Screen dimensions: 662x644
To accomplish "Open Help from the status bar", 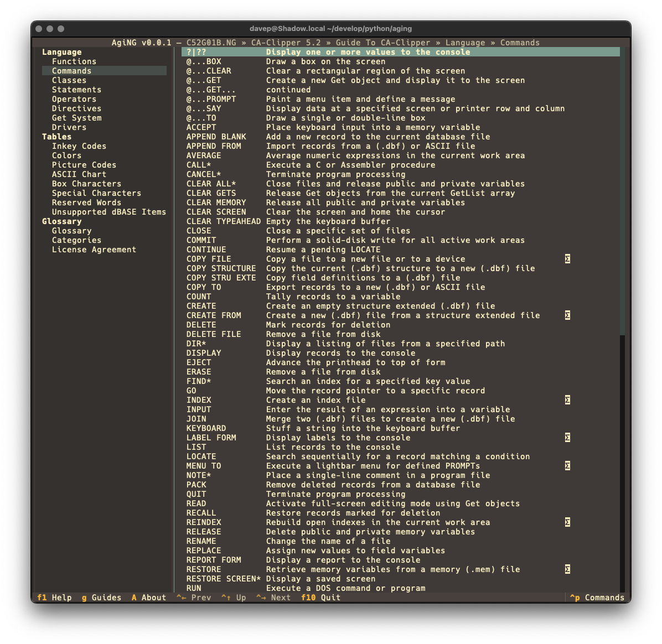I will point(54,597).
